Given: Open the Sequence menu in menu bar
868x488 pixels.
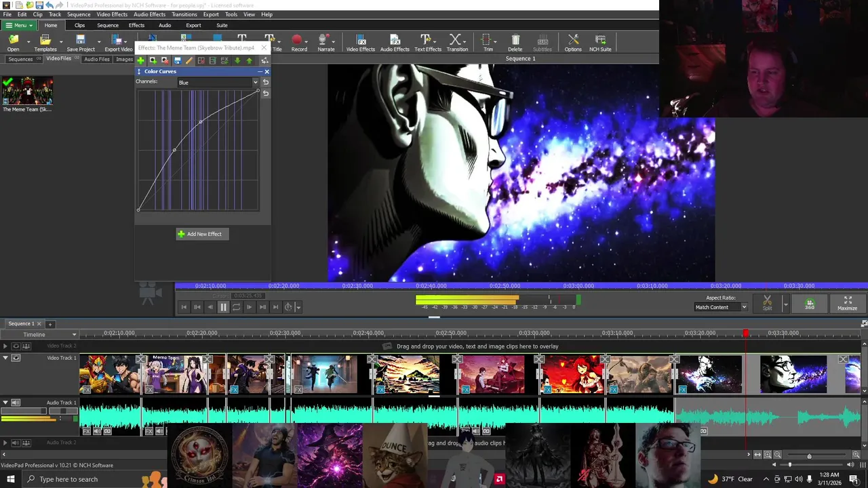Looking at the screenshot, I should tap(79, 14).
